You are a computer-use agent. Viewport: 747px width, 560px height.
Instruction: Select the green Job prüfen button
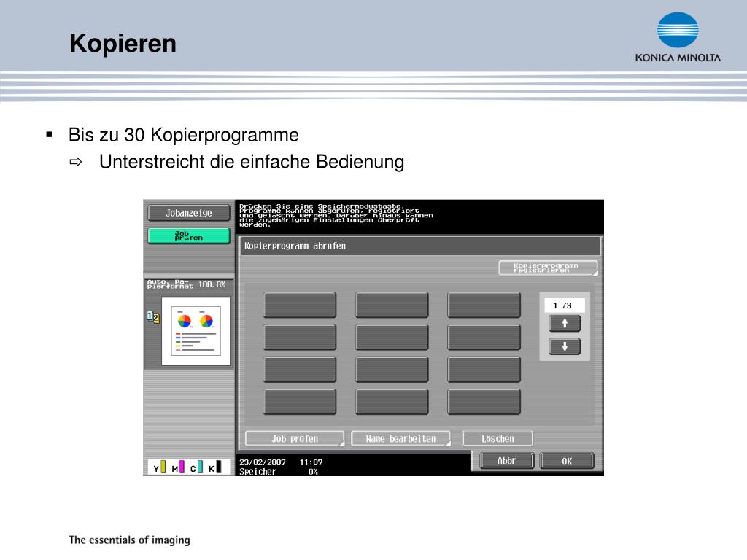pyautogui.click(x=189, y=236)
